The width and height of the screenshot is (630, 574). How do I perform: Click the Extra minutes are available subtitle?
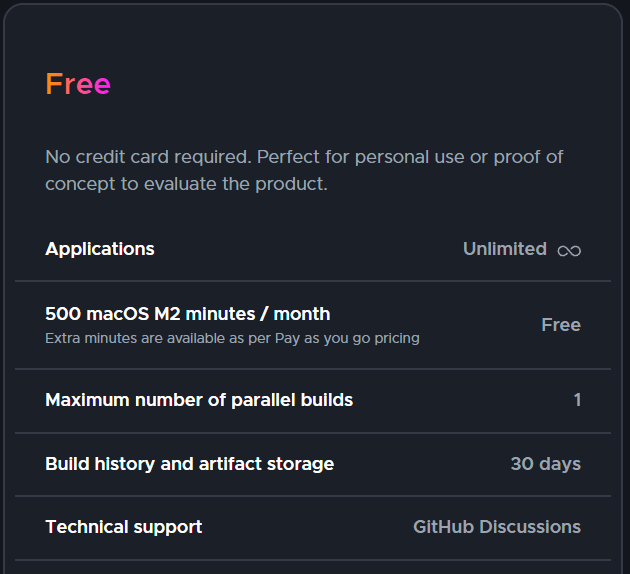pyautogui.click(x=232, y=339)
